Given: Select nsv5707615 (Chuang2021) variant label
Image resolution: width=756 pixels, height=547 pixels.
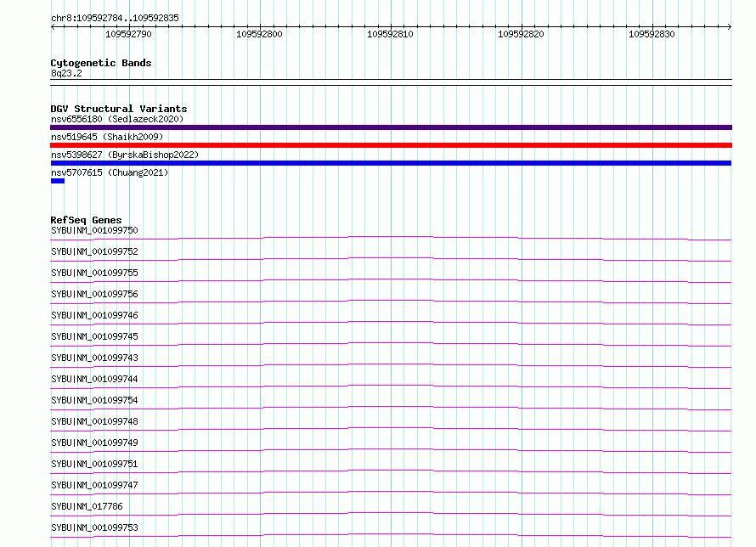Looking at the screenshot, I should tap(110, 172).
